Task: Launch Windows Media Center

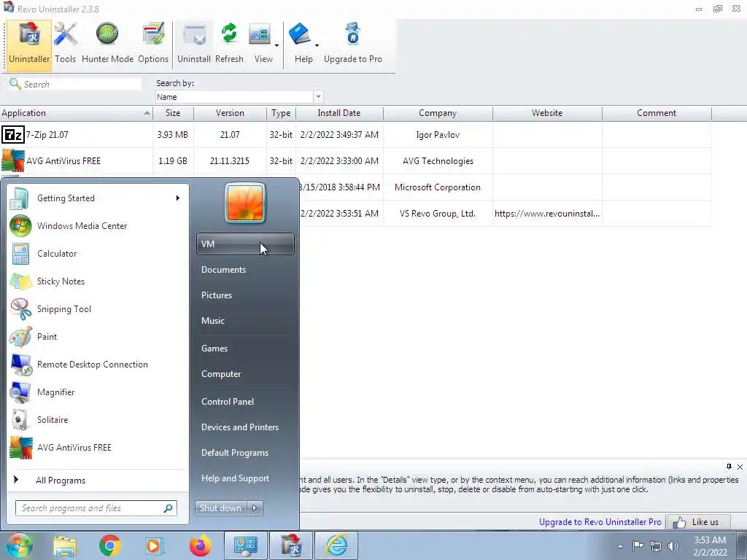Action: (98, 226)
